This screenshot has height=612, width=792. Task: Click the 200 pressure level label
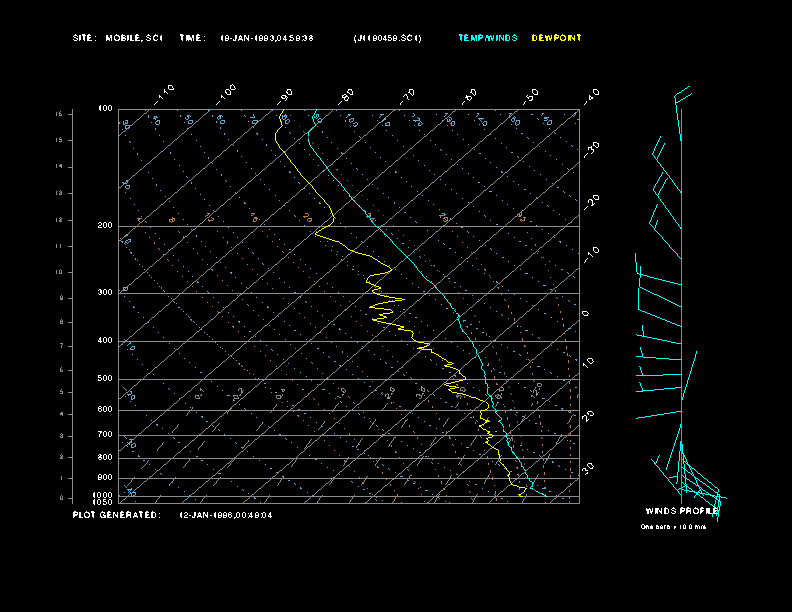tap(105, 225)
